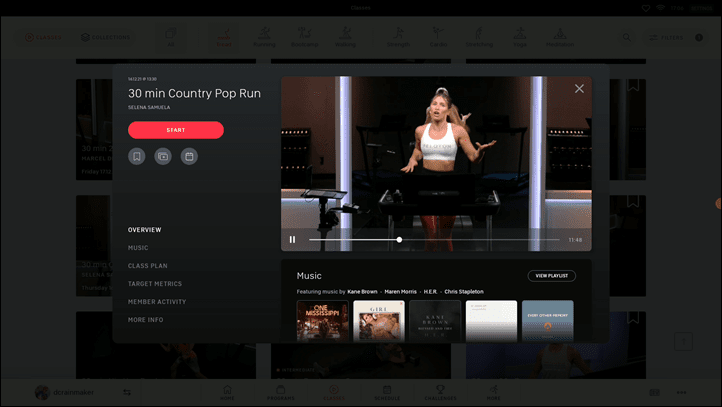Open the View Playlist button
The image size is (722, 407).
click(552, 276)
